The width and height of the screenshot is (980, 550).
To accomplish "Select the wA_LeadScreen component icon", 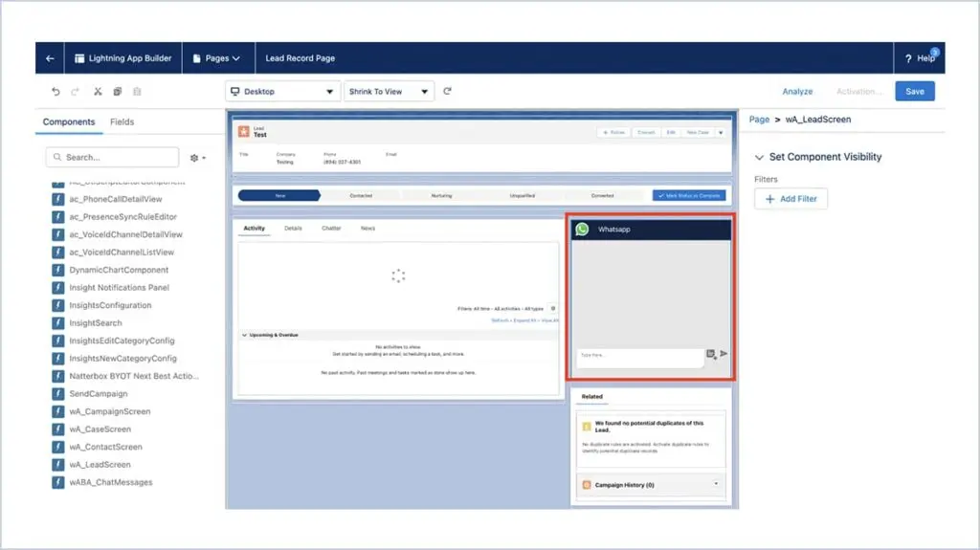I will pos(58,465).
